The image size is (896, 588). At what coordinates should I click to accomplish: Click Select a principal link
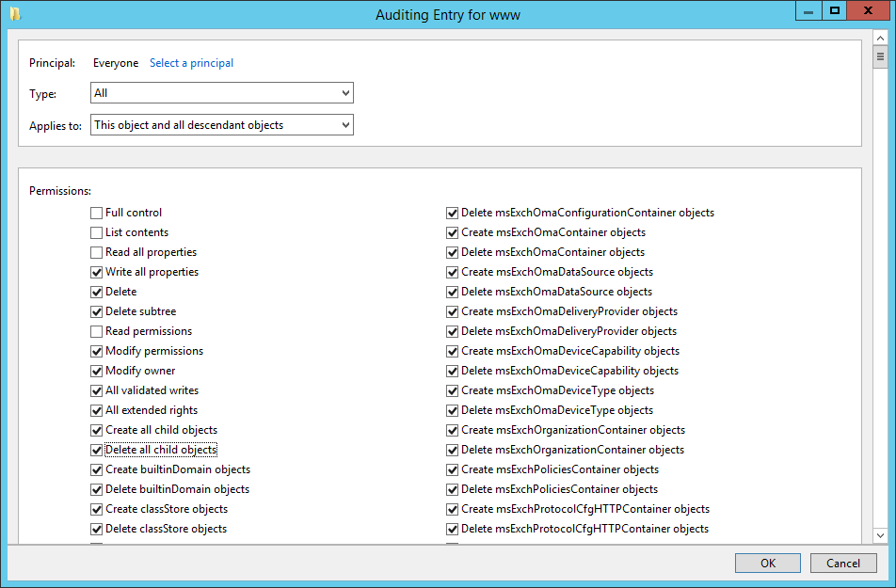(x=191, y=63)
